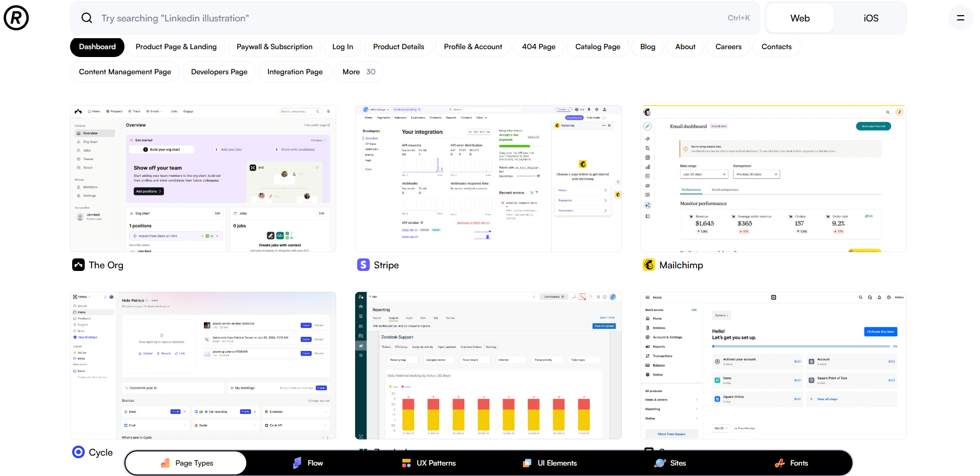Open the Mailchimp site link
The height and width of the screenshot is (476, 980).
click(x=681, y=265)
